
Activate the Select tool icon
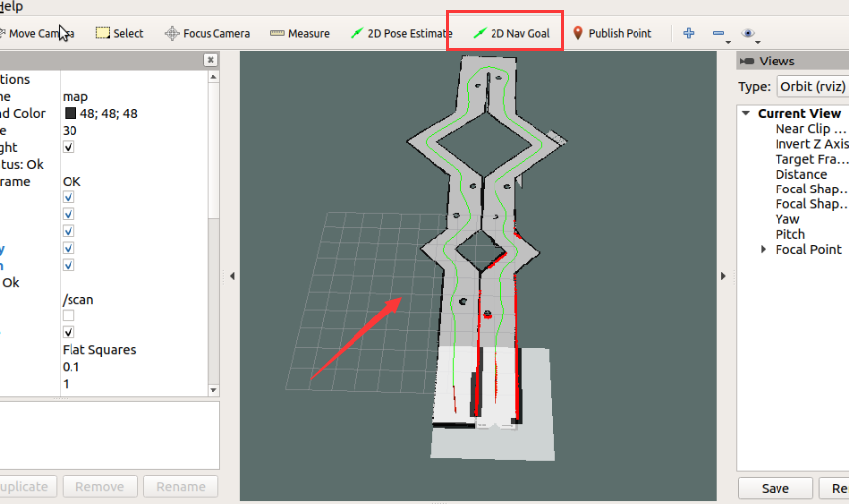103,33
